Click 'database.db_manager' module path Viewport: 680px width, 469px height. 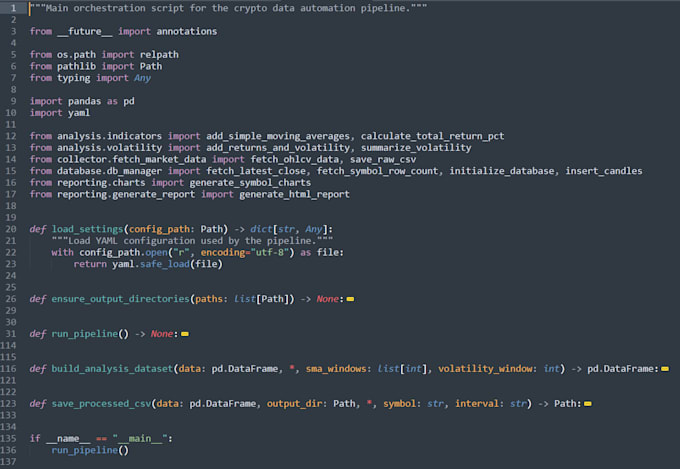point(109,171)
